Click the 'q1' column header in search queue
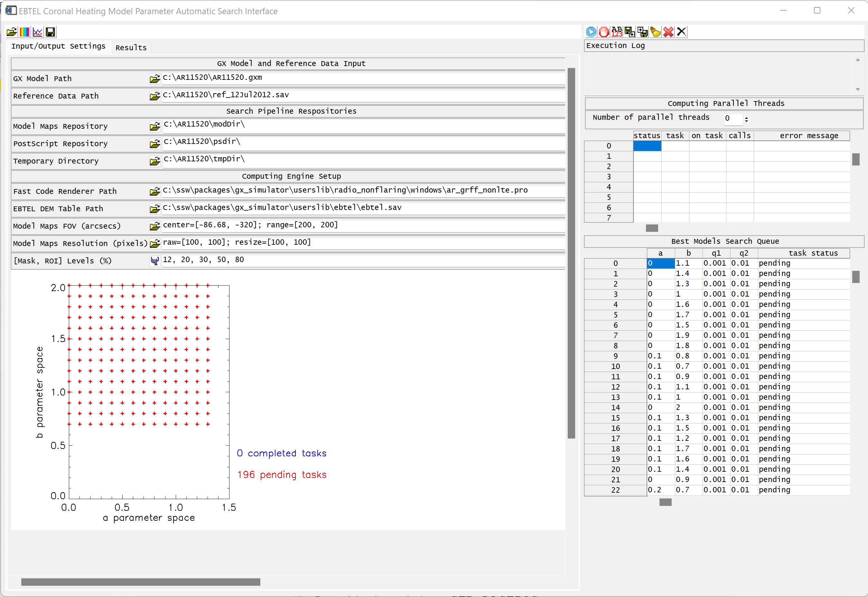868x597 pixels. (x=716, y=253)
